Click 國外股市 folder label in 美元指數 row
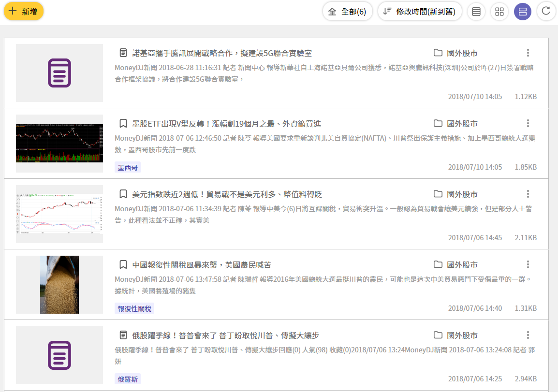Image resolution: width=558 pixels, height=392 pixels. [x=462, y=194]
